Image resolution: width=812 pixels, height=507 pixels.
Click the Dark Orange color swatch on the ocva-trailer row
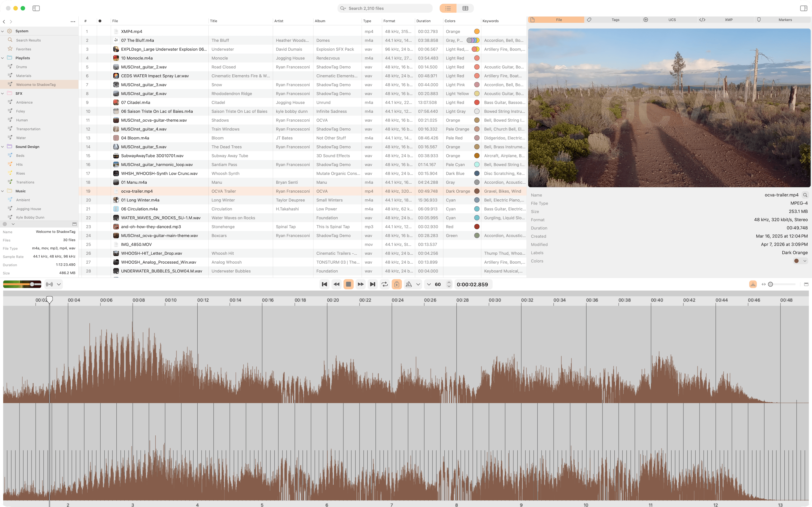pos(476,191)
